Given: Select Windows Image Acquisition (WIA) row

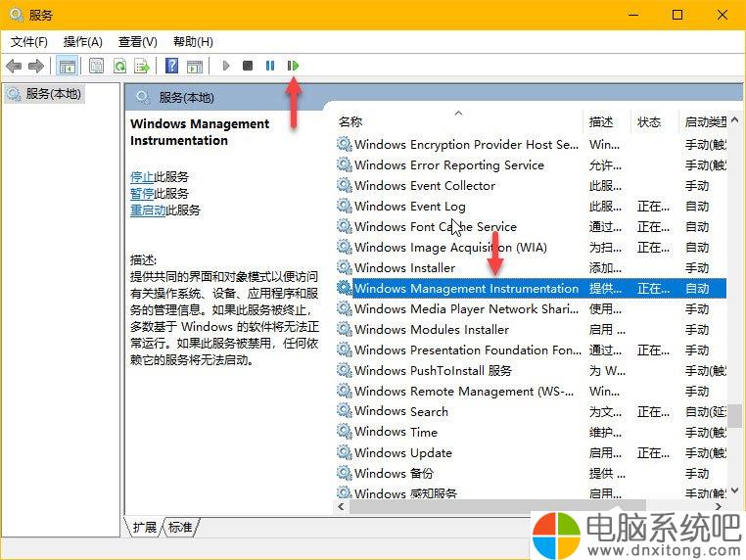Looking at the screenshot, I should tap(531, 248).
